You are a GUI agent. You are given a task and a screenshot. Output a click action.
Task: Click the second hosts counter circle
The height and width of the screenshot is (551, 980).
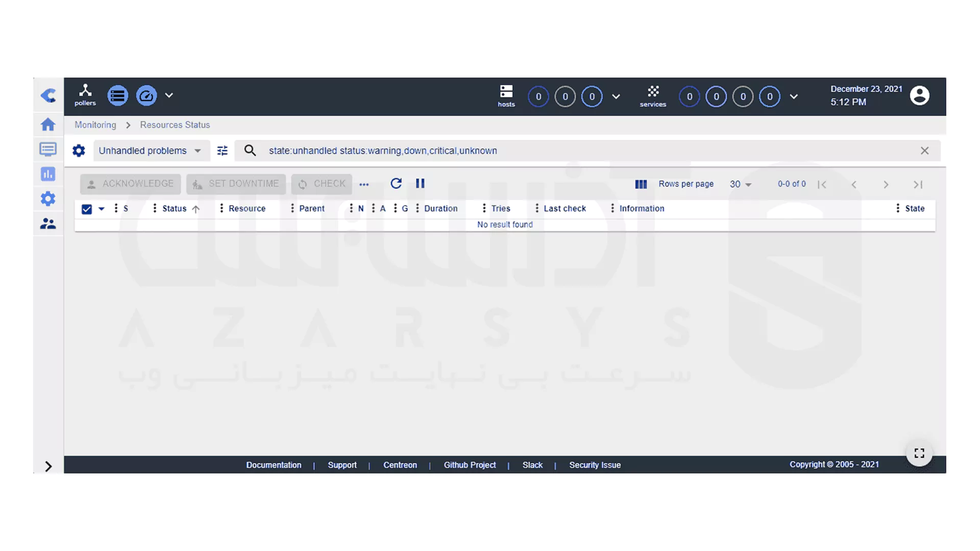tap(565, 96)
